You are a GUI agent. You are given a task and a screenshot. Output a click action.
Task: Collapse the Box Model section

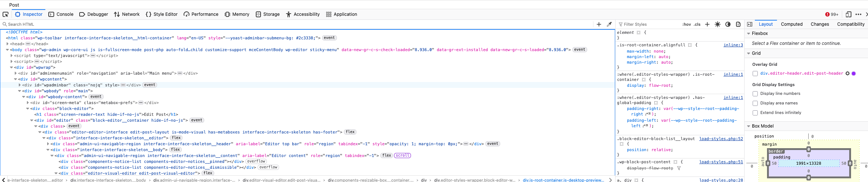[749, 126]
